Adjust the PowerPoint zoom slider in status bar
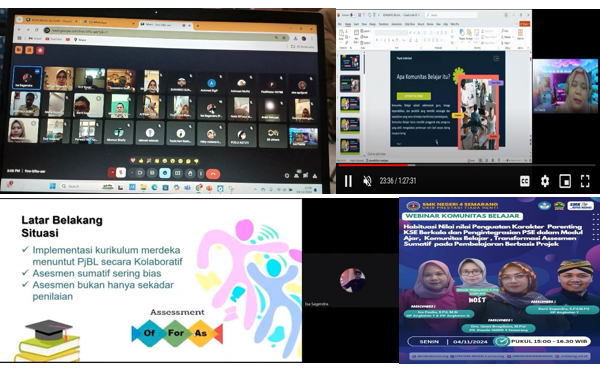 513,160
